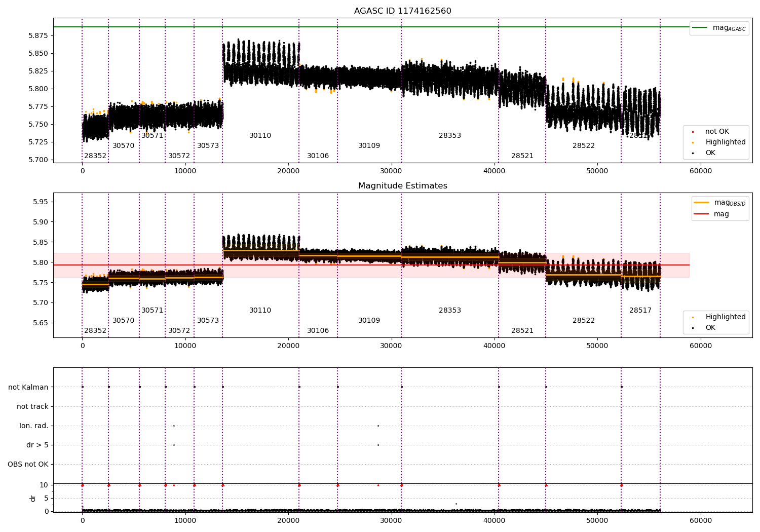Image resolution: width=760 pixels, height=532 pixels.
Task: Click the 5.875 y-axis tick label
Action: (39, 35)
